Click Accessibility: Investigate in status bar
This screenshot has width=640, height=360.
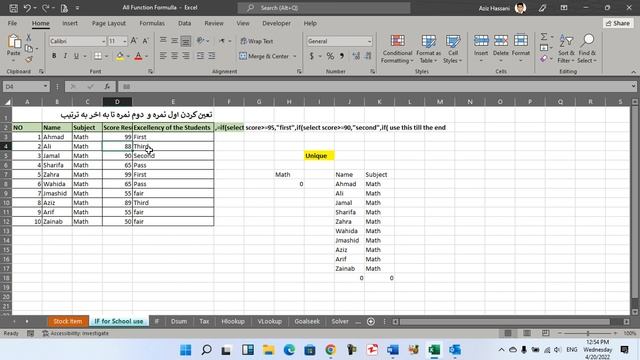click(76, 333)
